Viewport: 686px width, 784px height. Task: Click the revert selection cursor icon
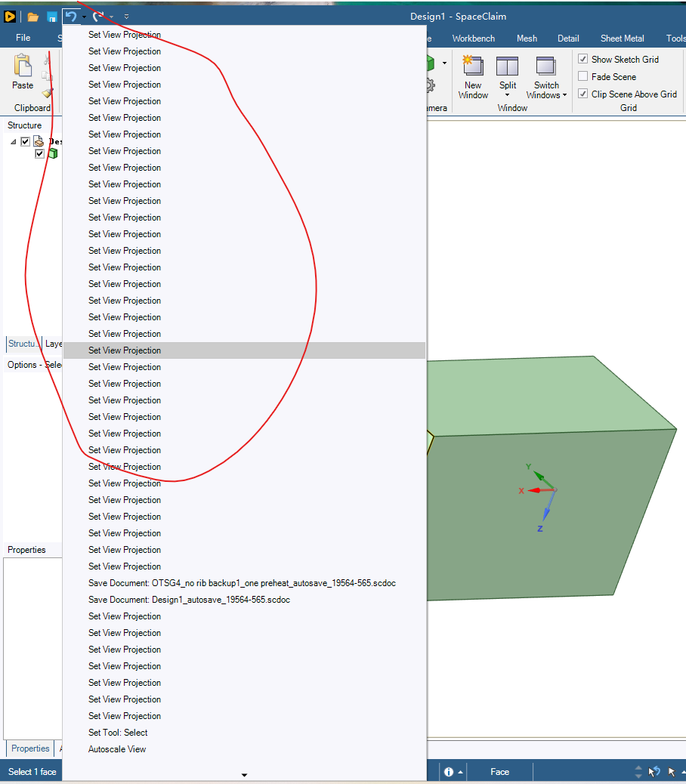coord(654,772)
